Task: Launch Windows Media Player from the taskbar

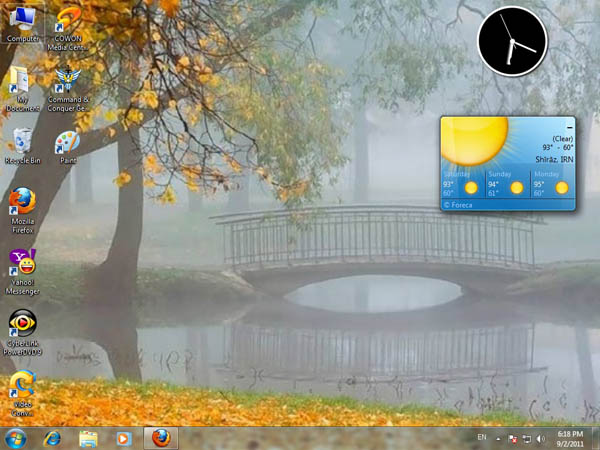Action: pos(124,438)
